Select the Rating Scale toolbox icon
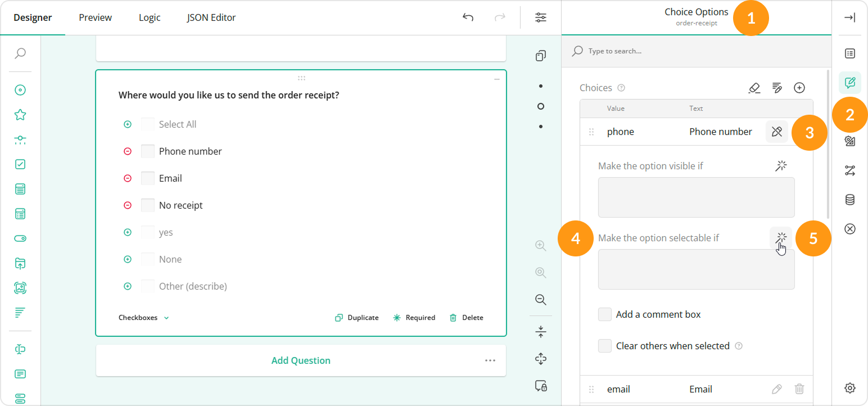Viewport: 868px width, 406px height. pyautogui.click(x=20, y=115)
